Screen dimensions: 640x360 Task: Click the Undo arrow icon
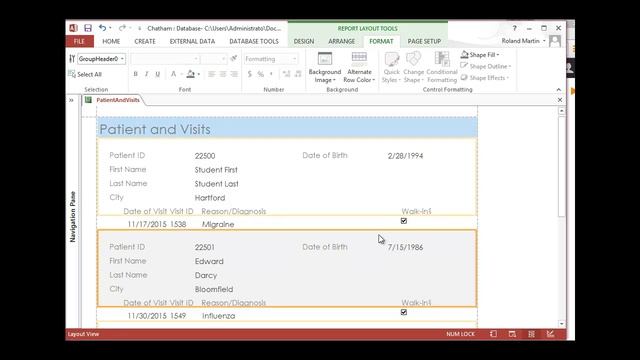[102, 28]
